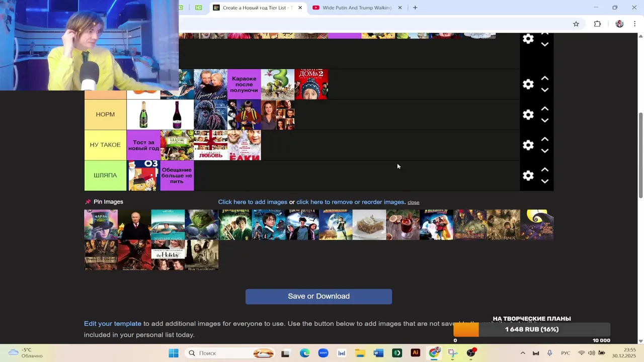Select Обещание больше не пить tile
Viewport: 644px width, 362px height.
pyautogui.click(x=177, y=175)
